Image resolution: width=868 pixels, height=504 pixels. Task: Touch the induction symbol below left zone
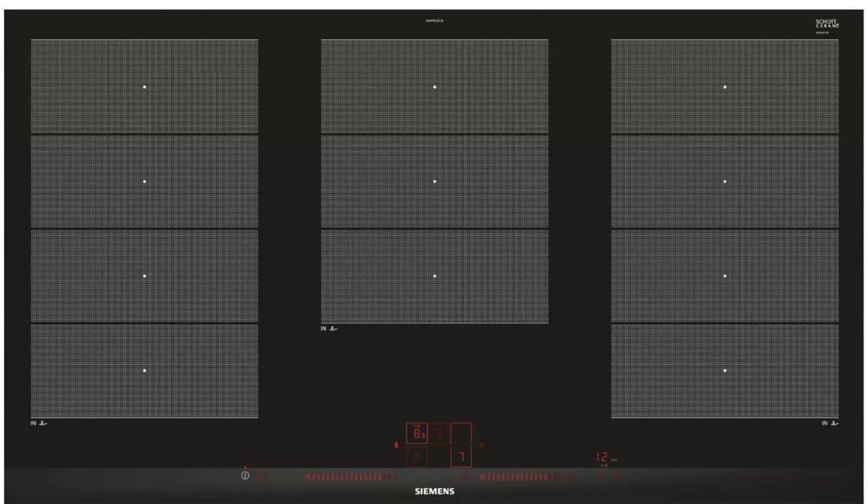39,423
